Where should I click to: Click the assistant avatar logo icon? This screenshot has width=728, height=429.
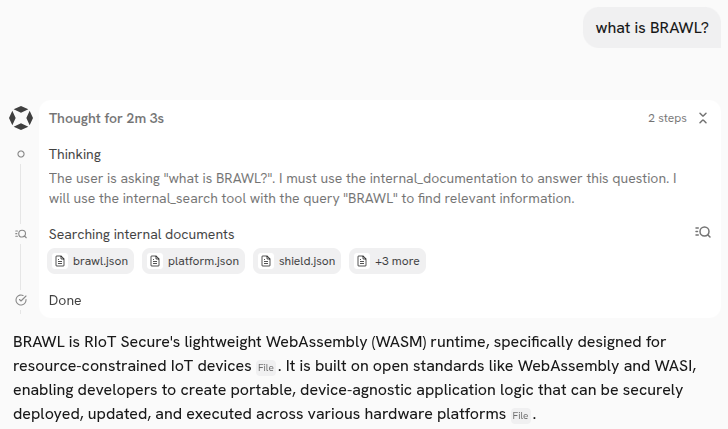(x=21, y=118)
